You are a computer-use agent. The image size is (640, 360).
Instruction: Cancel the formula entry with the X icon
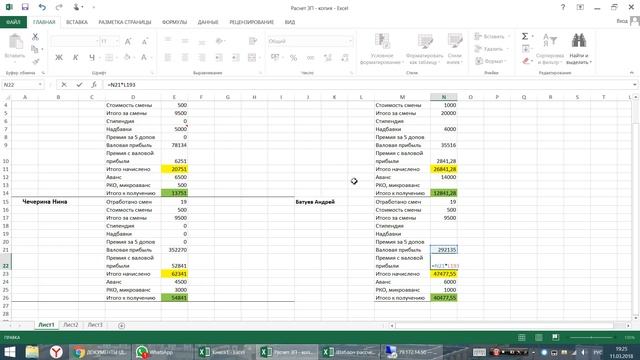tap(64, 84)
